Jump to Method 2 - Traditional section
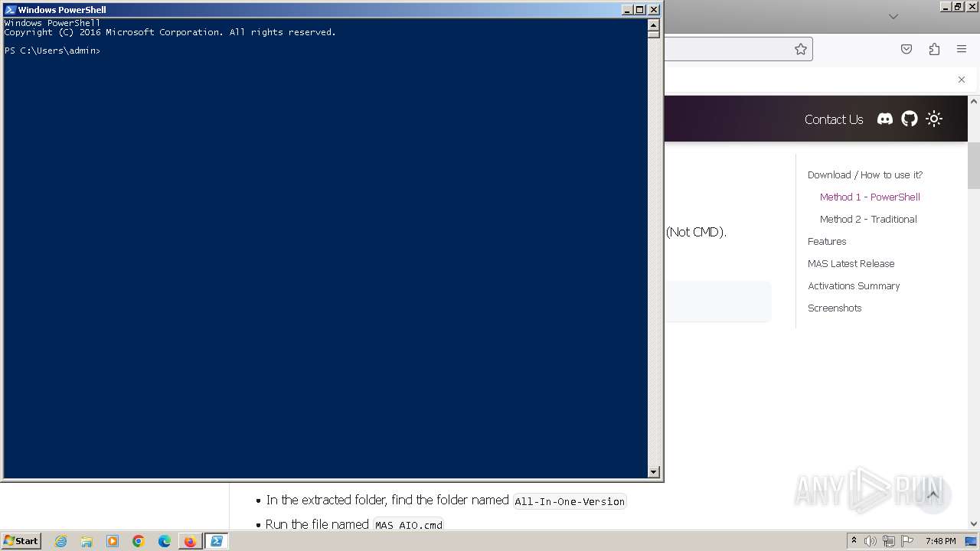 868,219
